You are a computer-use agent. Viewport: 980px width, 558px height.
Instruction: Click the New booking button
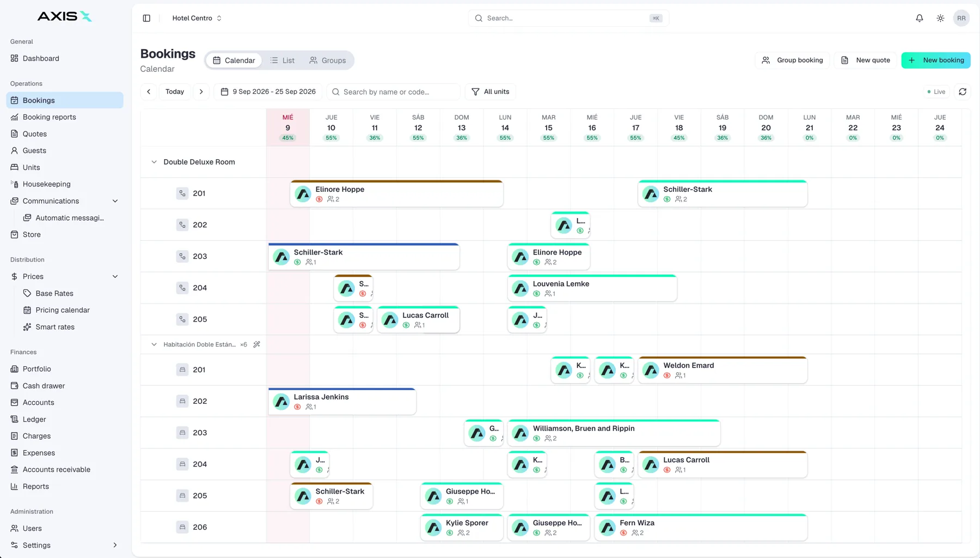point(936,60)
